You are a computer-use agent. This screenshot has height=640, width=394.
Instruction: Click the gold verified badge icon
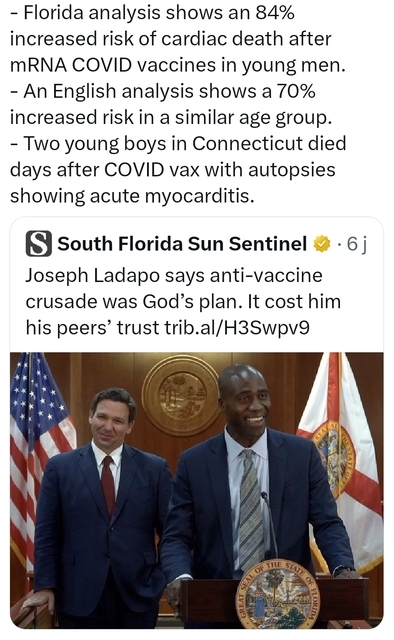click(322, 244)
